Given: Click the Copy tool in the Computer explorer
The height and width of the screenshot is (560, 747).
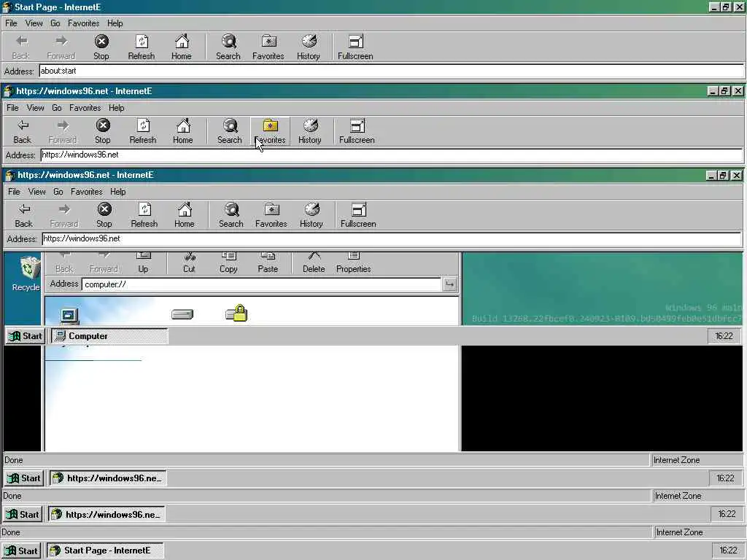Looking at the screenshot, I should click(228, 263).
